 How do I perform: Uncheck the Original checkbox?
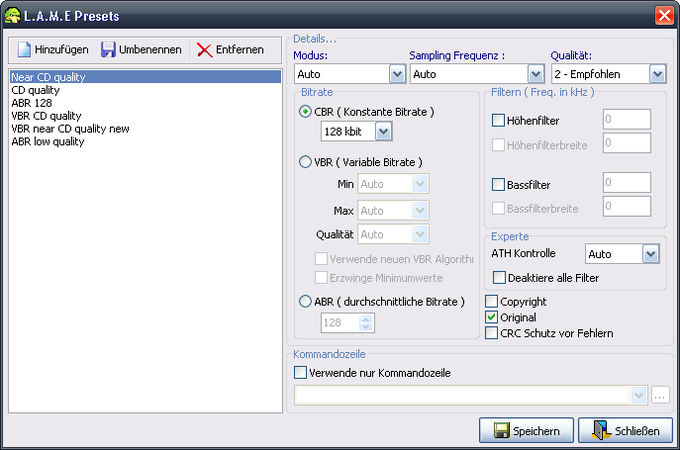[x=491, y=317]
